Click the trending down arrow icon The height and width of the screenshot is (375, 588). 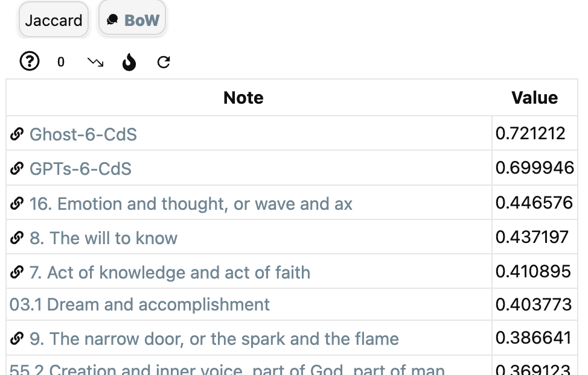95,62
